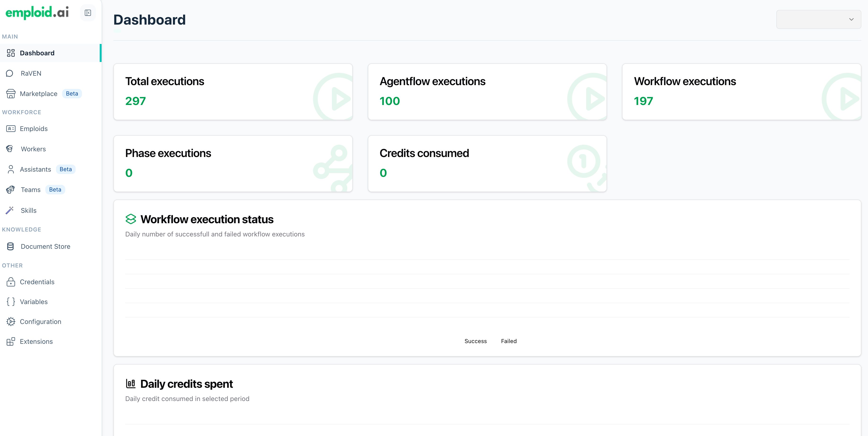
Task: Collapse the sidebar panel icon
Action: tap(88, 13)
